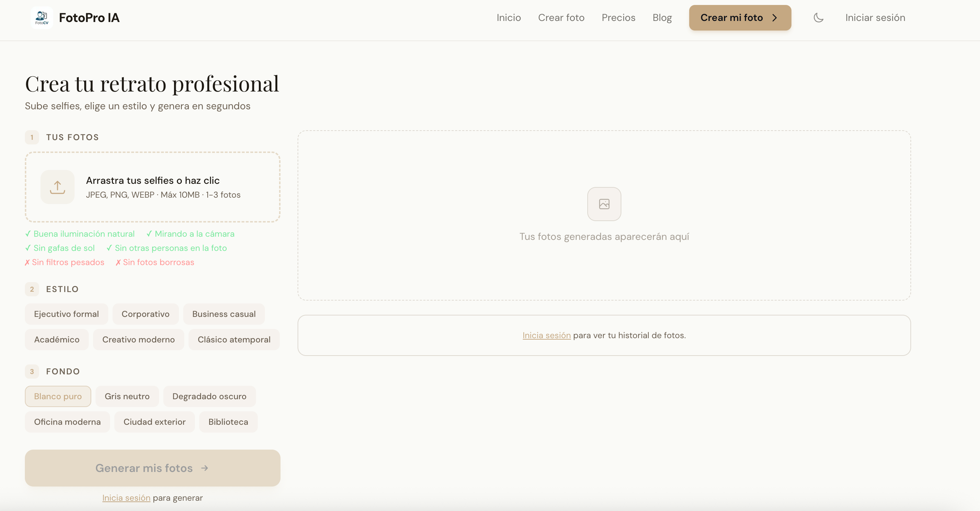This screenshot has width=980, height=511.
Task: Select the Corporativo style
Action: 145,314
